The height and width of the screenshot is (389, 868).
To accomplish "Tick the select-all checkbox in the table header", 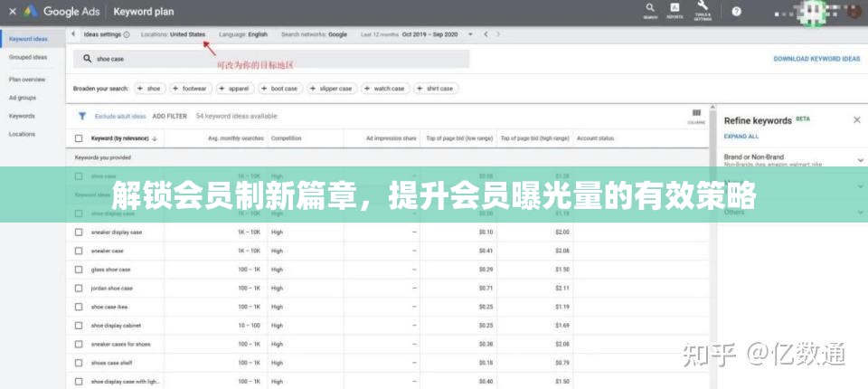I will coord(79,138).
